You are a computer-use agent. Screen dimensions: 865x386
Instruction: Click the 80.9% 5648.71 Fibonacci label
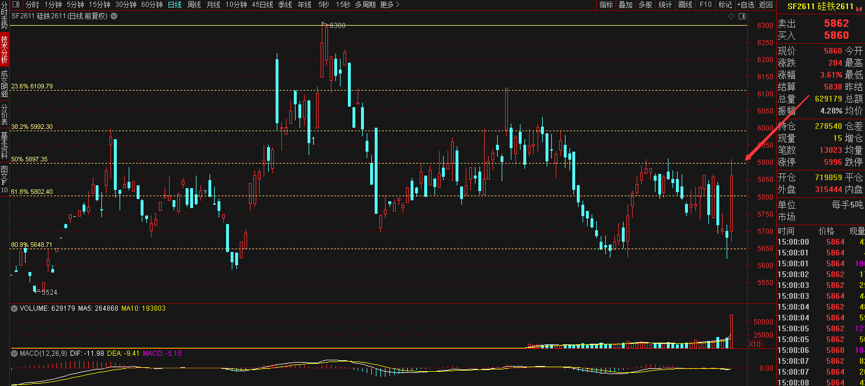click(x=32, y=244)
